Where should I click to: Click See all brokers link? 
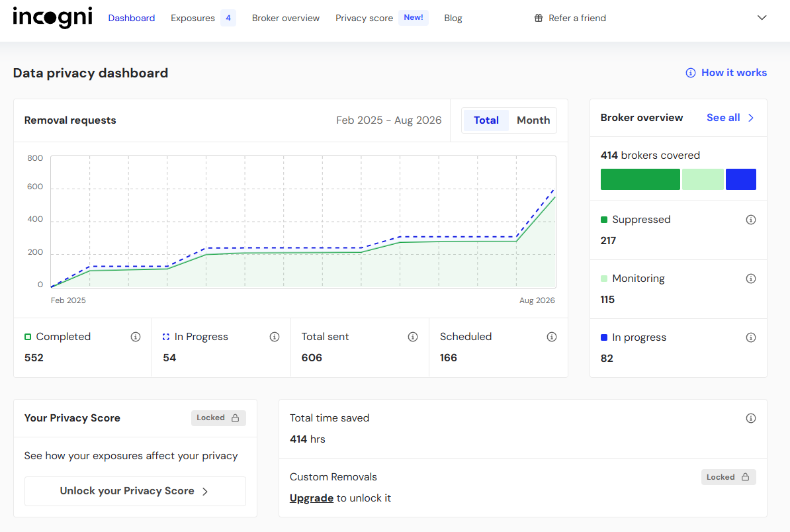(x=723, y=118)
